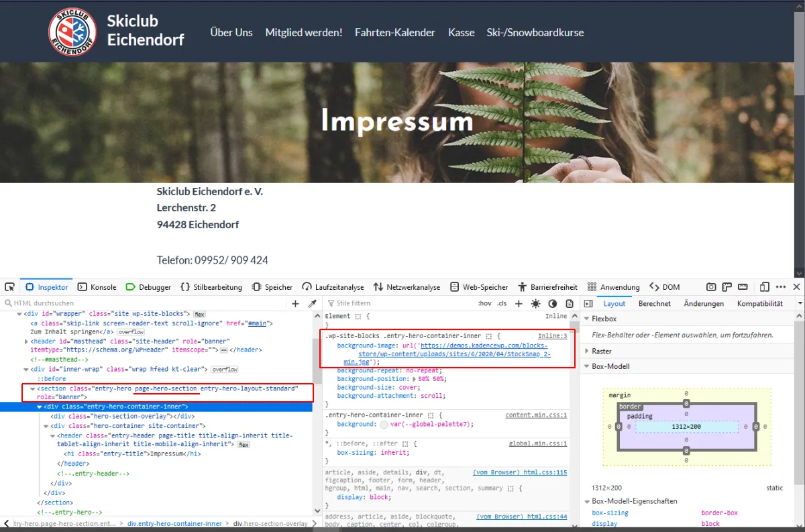Pick a color with the eyedropper icon
805x532 pixels.
click(x=312, y=304)
